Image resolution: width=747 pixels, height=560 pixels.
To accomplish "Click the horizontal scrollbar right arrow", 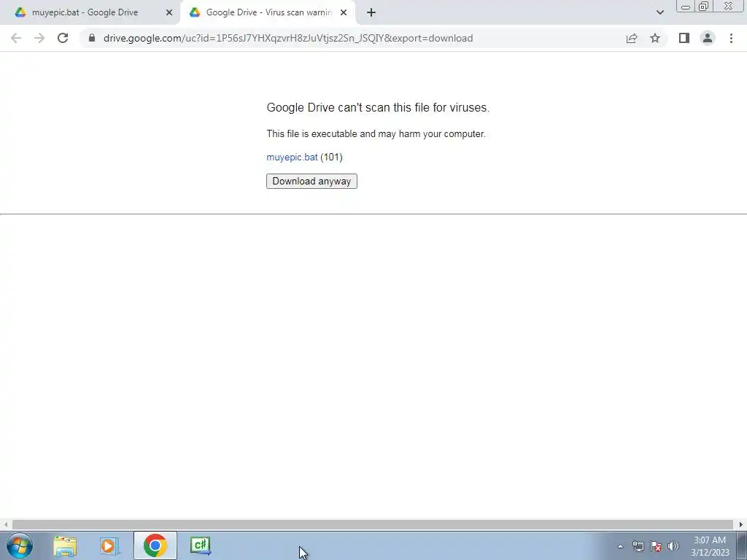I will (x=741, y=524).
